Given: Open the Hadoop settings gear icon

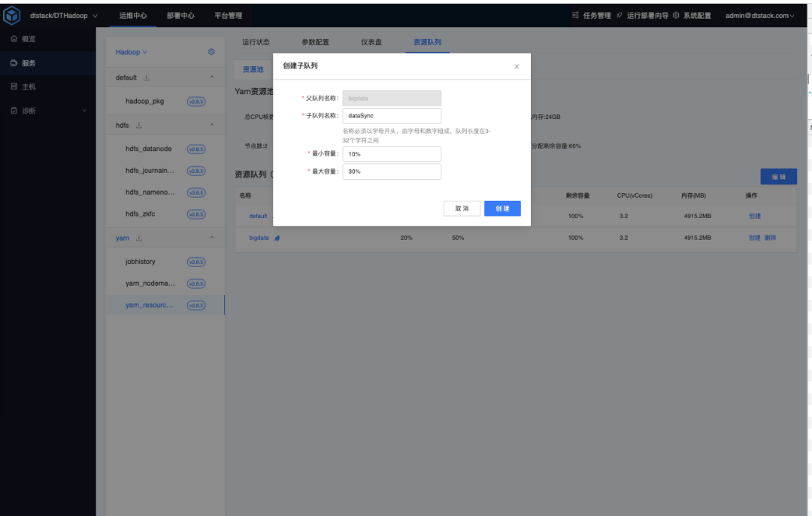Looking at the screenshot, I should (x=211, y=52).
